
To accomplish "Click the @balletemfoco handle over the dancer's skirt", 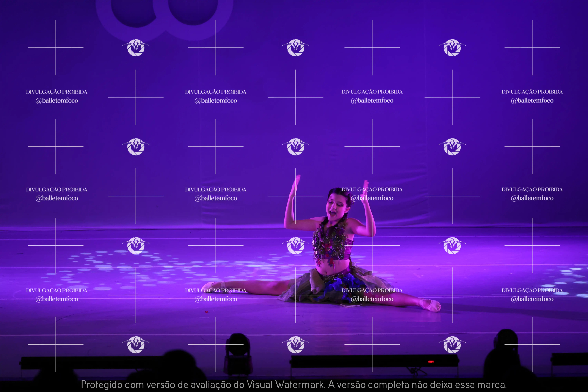I will (x=372, y=299).
